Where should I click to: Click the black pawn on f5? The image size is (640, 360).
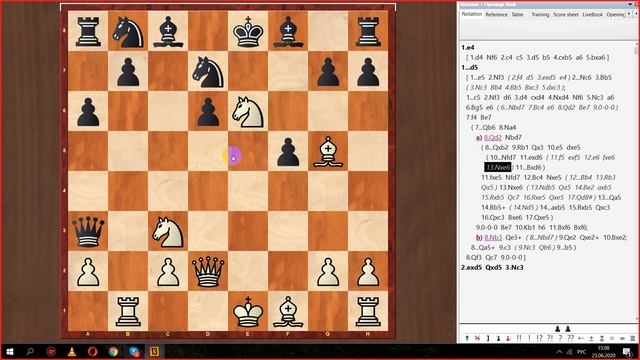[x=288, y=151]
